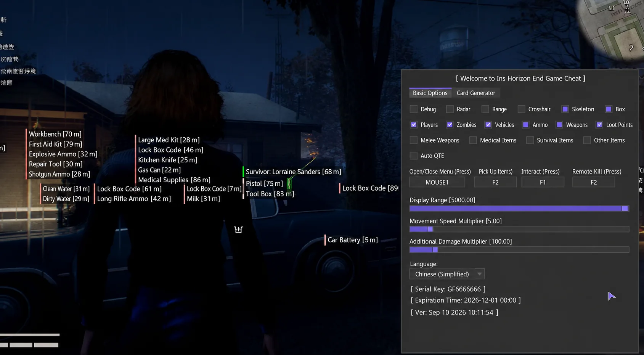Viewport: 644px width, 355px height.
Task: Disable the Vehicles checkbox
Action: click(x=488, y=125)
